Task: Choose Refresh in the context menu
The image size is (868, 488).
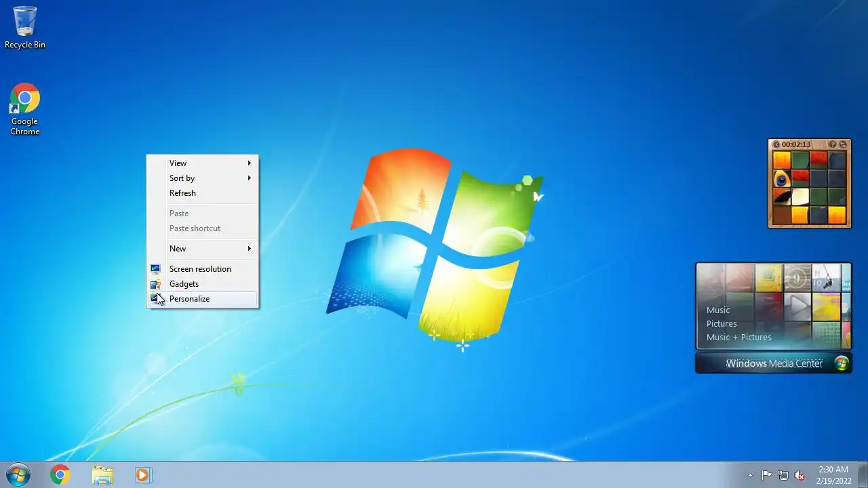Action: (x=202, y=193)
